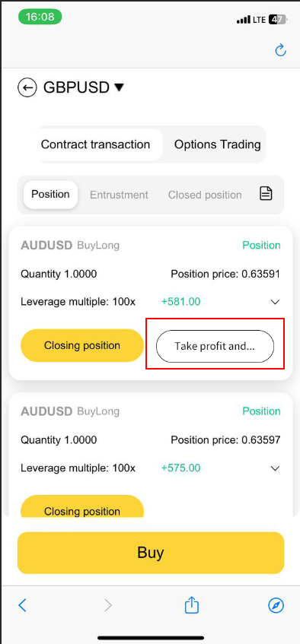The width and height of the screenshot is (300, 644).
Task: Open the share sheet icon
Action: coord(192,604)
